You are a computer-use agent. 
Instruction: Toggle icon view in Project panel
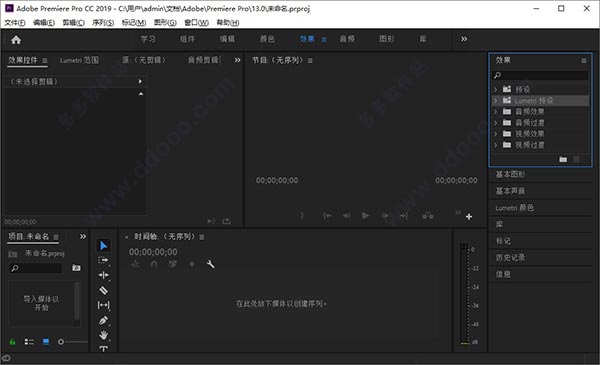click(46, 342)
